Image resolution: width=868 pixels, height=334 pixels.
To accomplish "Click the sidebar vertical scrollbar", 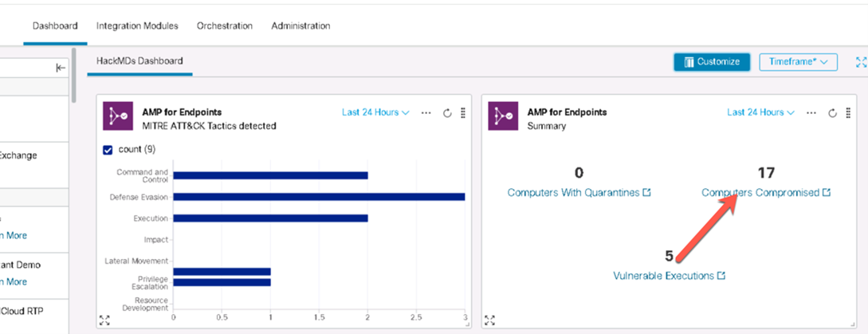I will click(x=74, y=75).
